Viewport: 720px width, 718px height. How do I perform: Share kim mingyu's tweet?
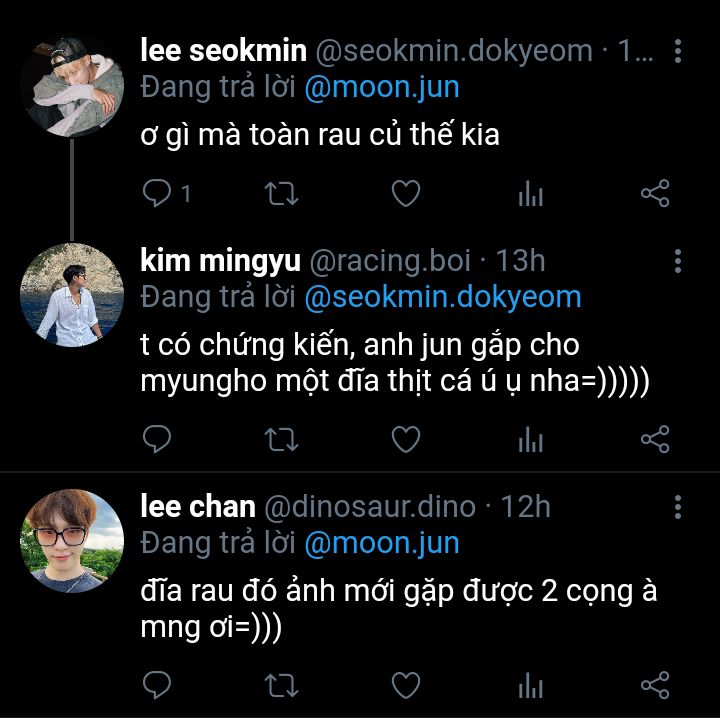pyautogui.click(x=654, y=438)
